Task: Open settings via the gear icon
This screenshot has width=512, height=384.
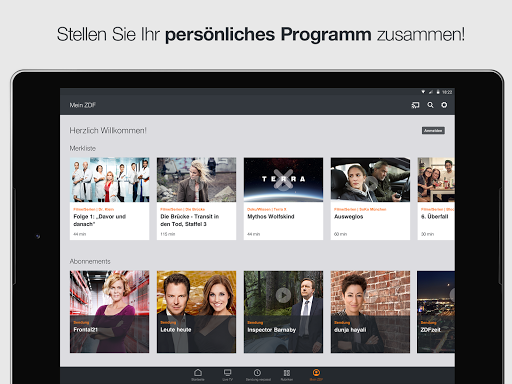Action: pyautogui.click(x=444, y=105)
